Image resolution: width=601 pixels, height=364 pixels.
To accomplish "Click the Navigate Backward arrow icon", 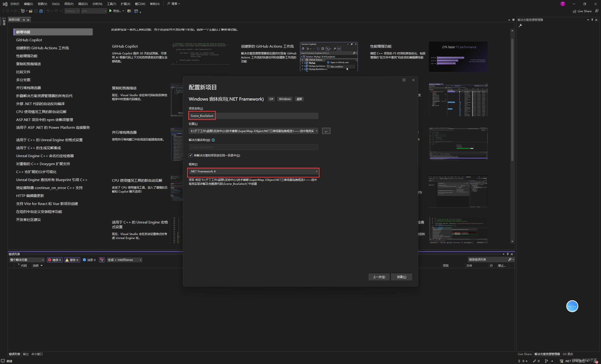I will point(8,11).
